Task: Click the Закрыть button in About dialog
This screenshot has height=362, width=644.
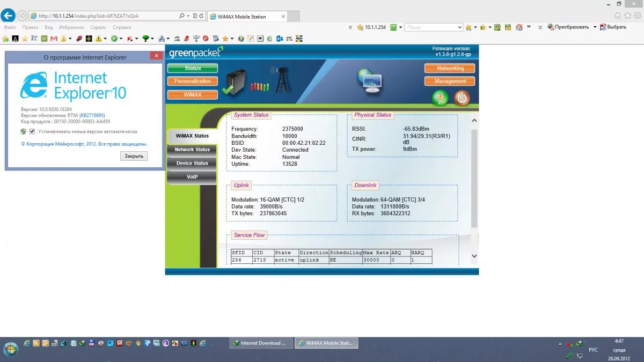Action: tap(134, 156)
